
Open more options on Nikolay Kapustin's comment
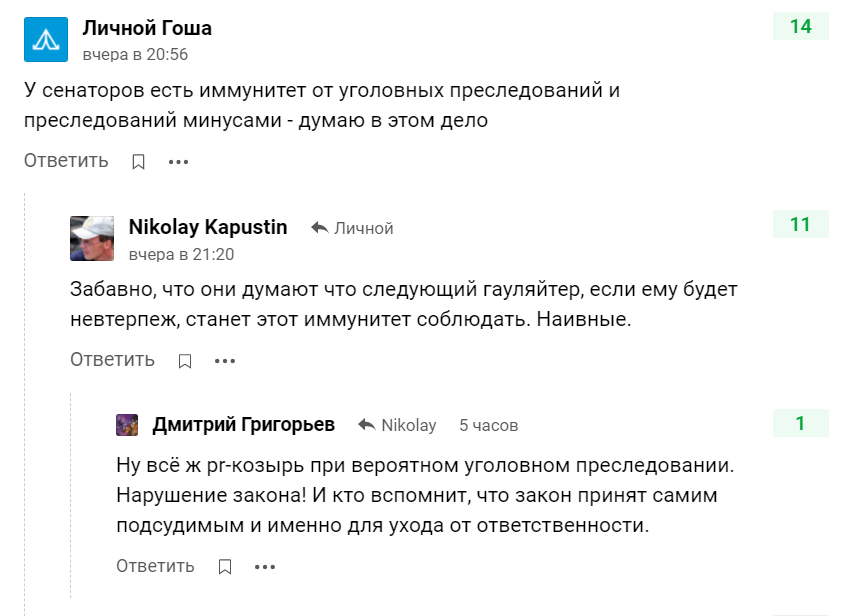(x=224, y=361)
